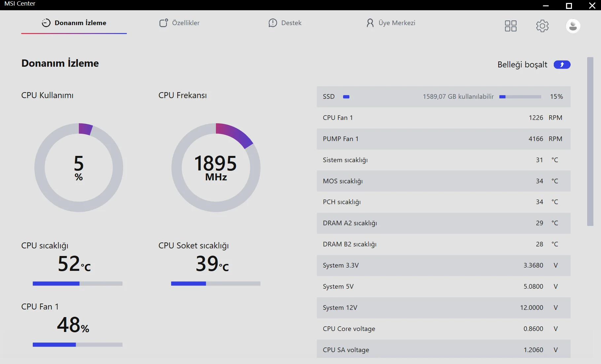Click the Özellikler tab icon
Viewport: 601px width, 364px height.
pos(163,23)
